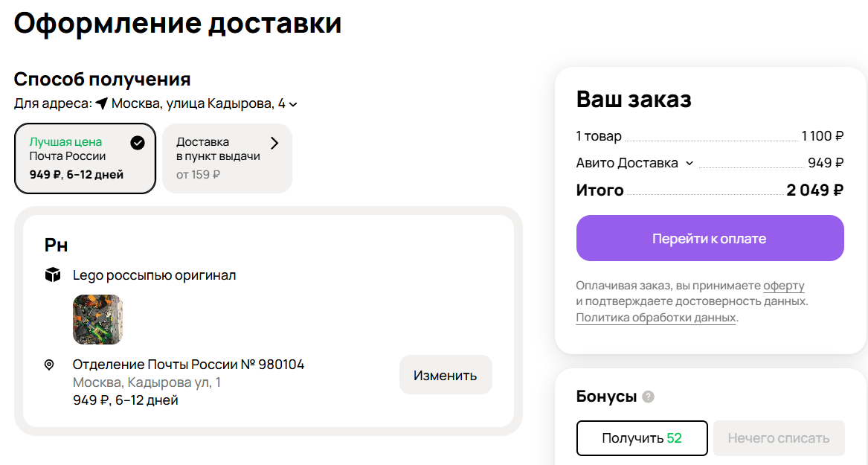Click the map pin icon by the post office
This screenshot has height=465, width=868.
pyautogui.click(x=50, y=365)
